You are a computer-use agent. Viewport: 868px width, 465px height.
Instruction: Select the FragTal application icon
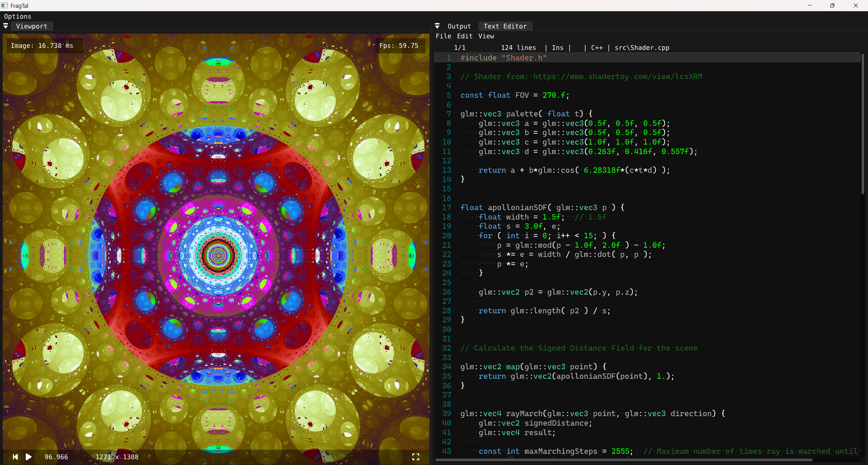coord(5,5)
